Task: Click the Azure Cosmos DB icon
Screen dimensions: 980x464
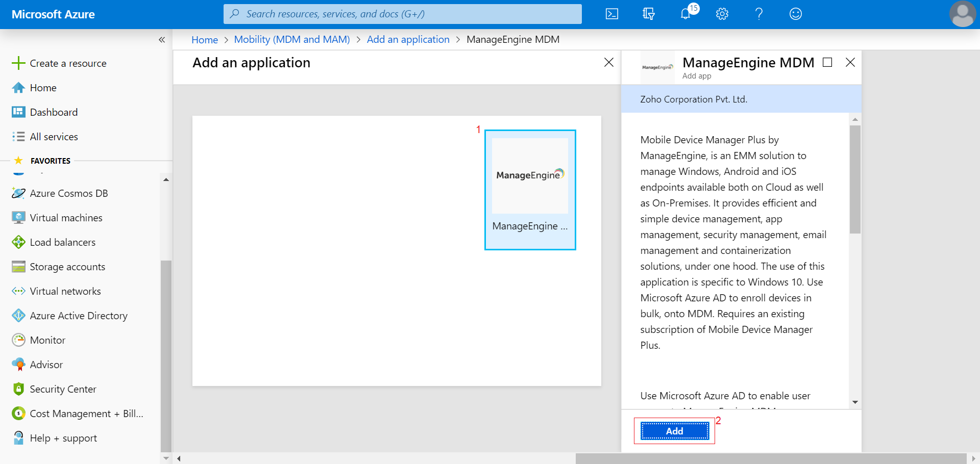Action: pos(18,193)
